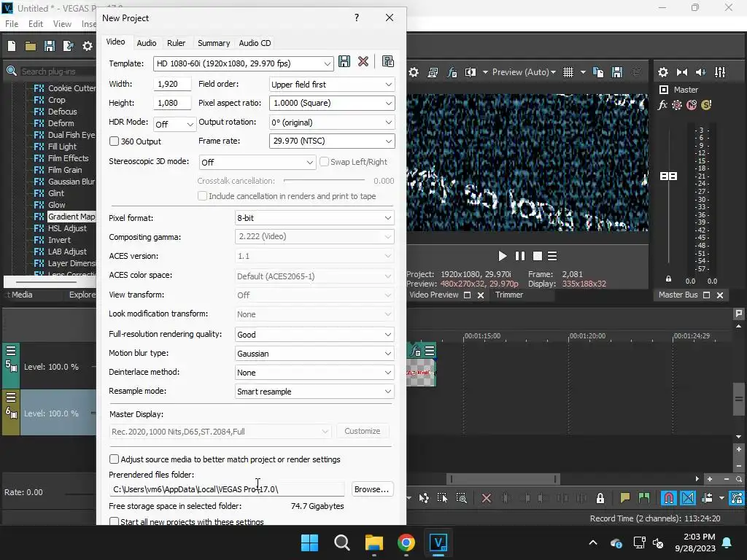The width and height of the screenshot is (747, 560).
Task: Click save snapshot to file icon
Action: (617, 72)
